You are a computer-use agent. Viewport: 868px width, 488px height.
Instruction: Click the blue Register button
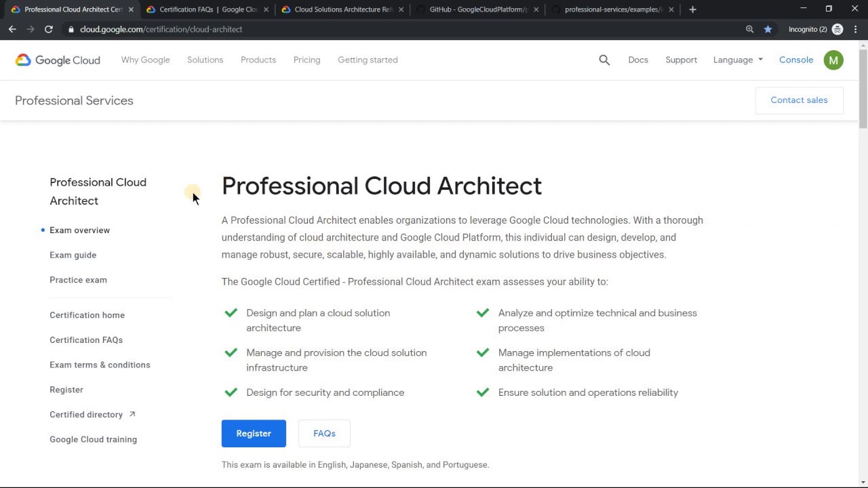point(254,434)
